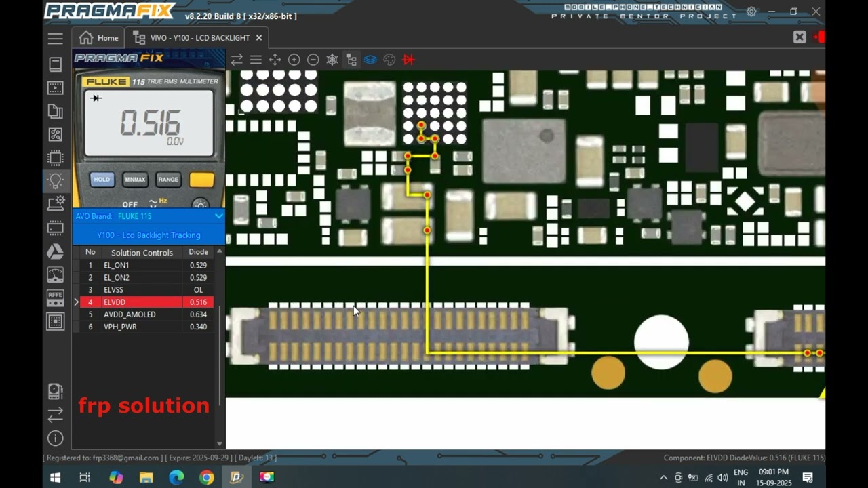Toggle the blue layers icon in toolbar

coord(370,60)
